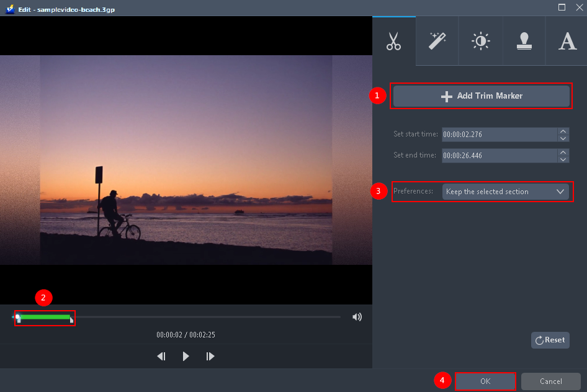Screen dimensions: 587x392
Task: Step forward one frame
Action: [x=210, y=356]
